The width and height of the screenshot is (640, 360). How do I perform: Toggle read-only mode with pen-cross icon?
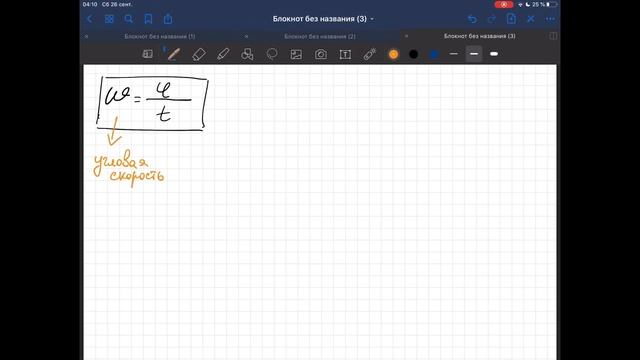click(x=531, y=19)
